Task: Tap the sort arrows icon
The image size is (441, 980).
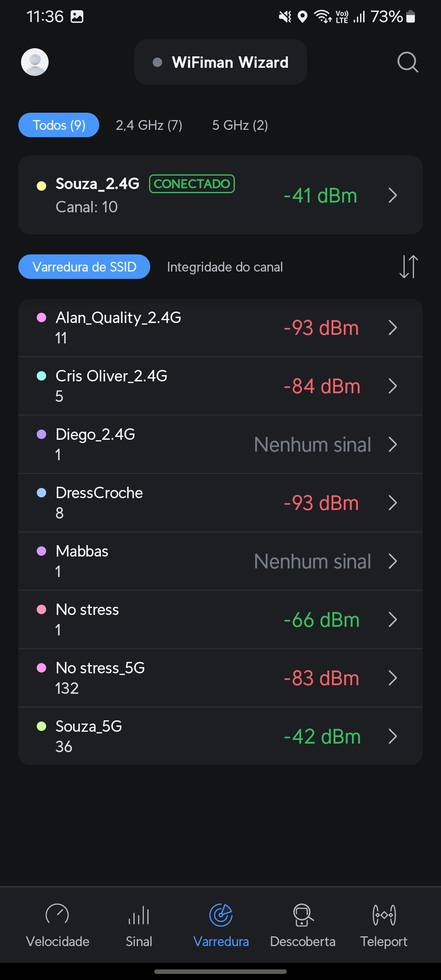Action: tap(408, 267)
